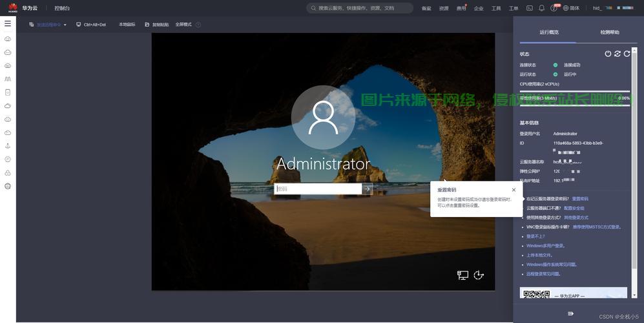
Task: Switch to the 检测帮助 tab
Action: [x=609, y=32]
